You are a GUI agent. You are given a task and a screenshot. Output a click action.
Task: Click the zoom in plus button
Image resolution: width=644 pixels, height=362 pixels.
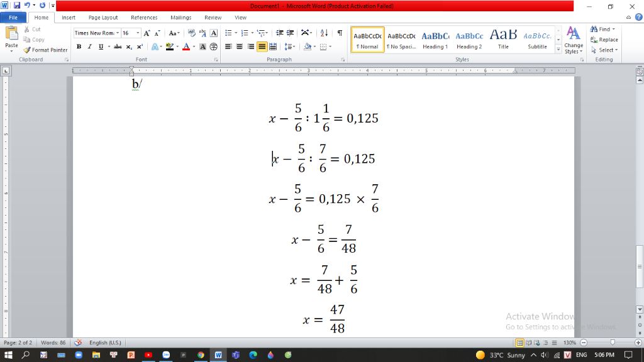[638, 343]
